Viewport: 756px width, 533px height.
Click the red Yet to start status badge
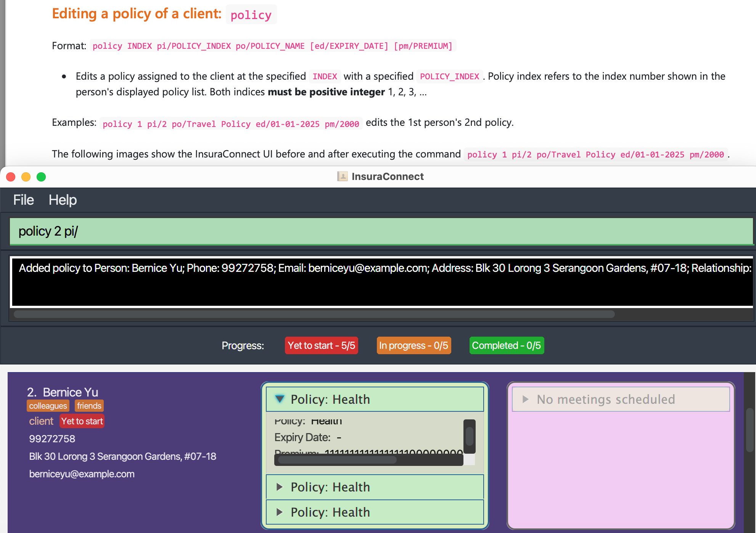click(x=82, y=421)
